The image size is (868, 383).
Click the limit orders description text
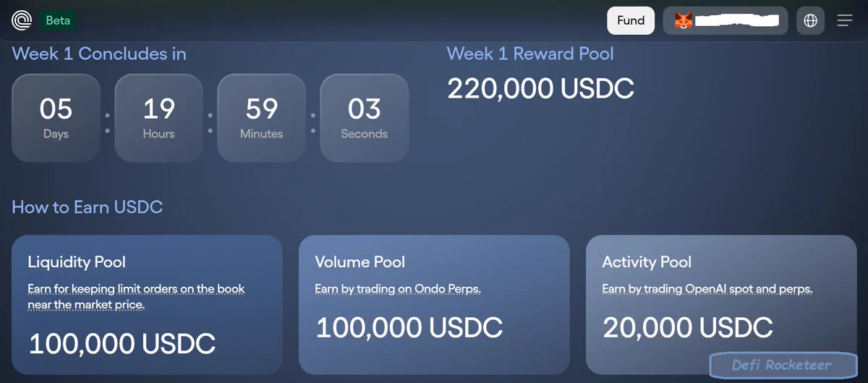pos(136,297)
